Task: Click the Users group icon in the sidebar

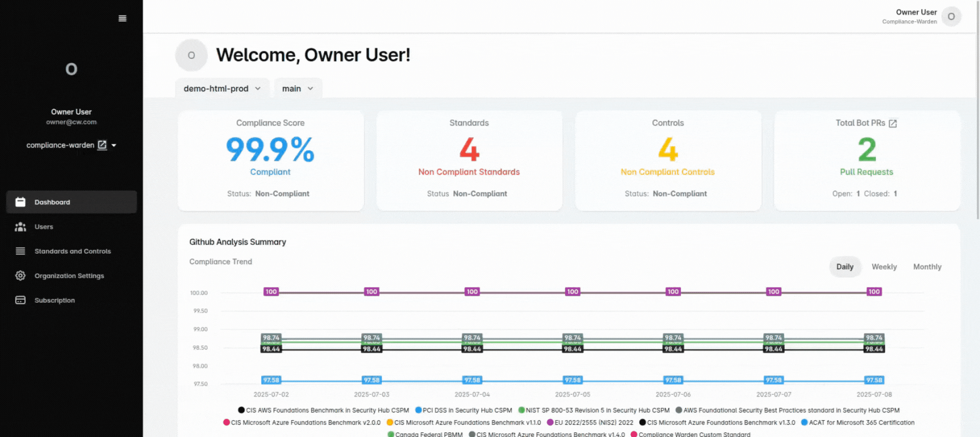Action: pos(20,227)
